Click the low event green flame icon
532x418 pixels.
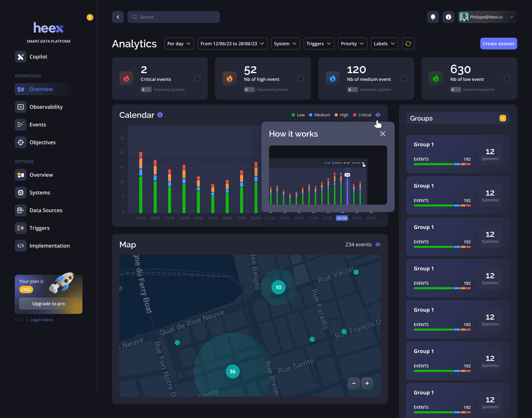pyautogui.click(x=436, y=78)
